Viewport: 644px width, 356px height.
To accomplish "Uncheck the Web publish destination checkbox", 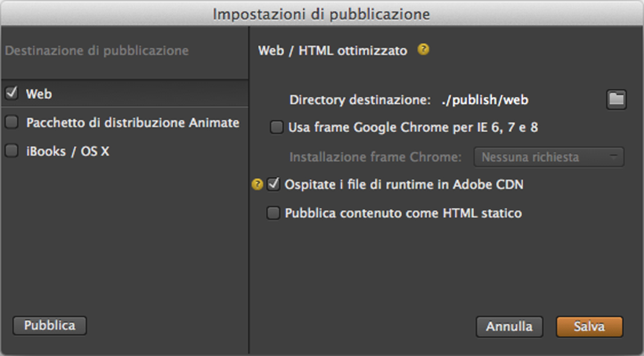I will point(12,93).
